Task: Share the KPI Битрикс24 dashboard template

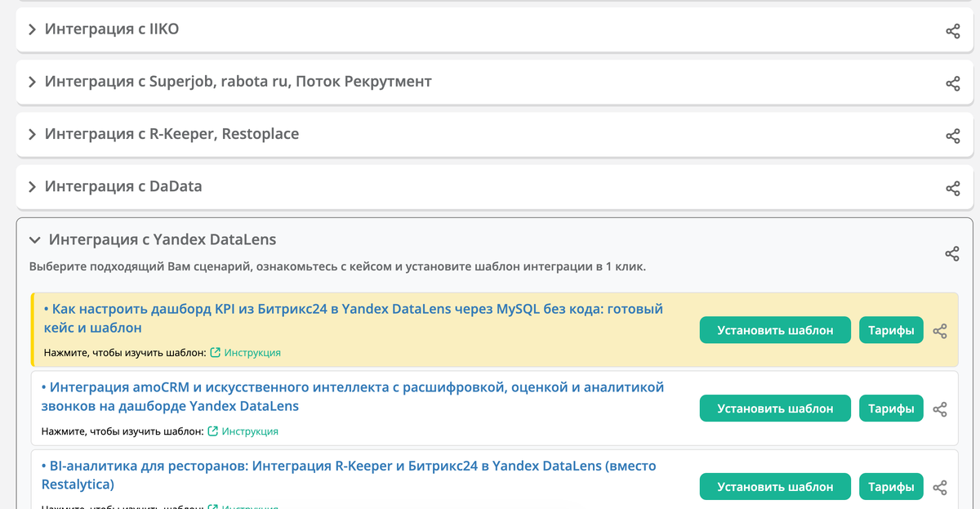Action: 940,331
